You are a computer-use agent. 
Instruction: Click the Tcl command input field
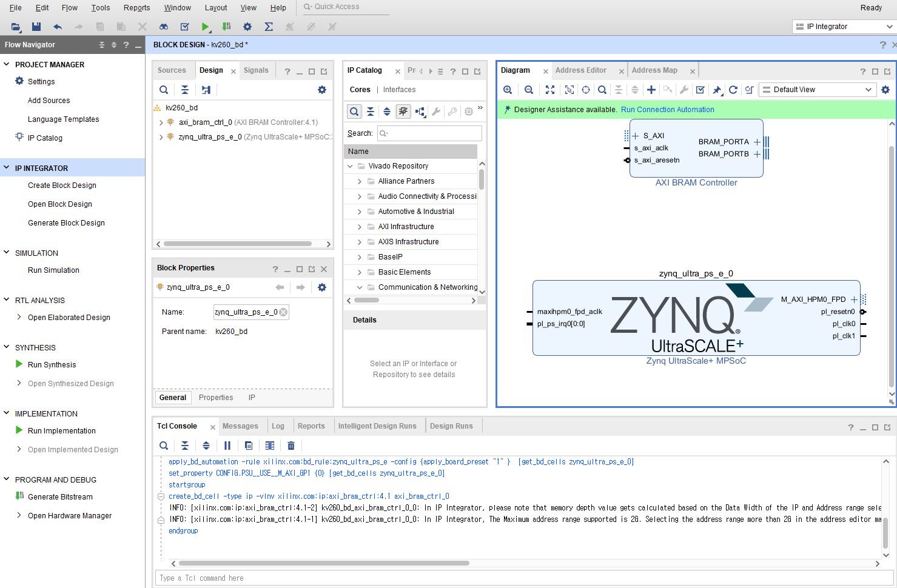point(525,578)
